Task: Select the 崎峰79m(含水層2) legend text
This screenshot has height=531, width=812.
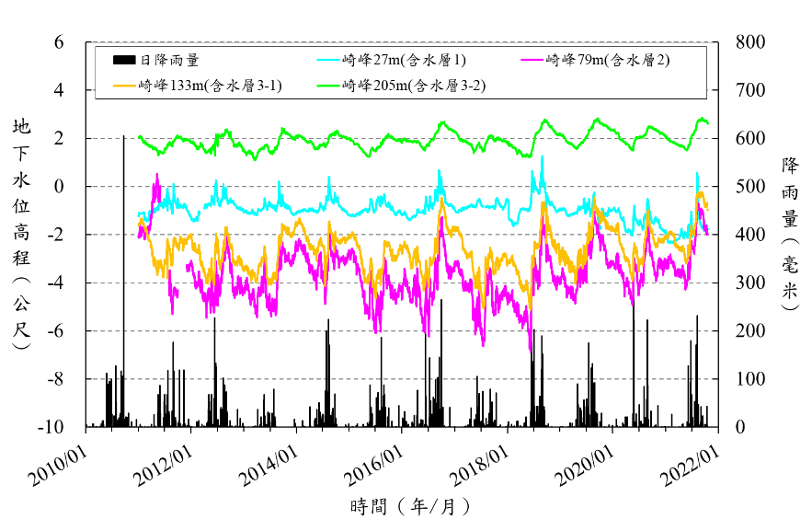Action: (x=608, y=61)
